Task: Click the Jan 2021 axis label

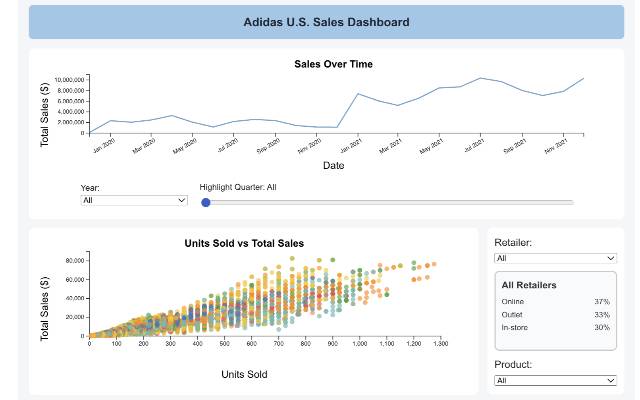Action: 351,146
